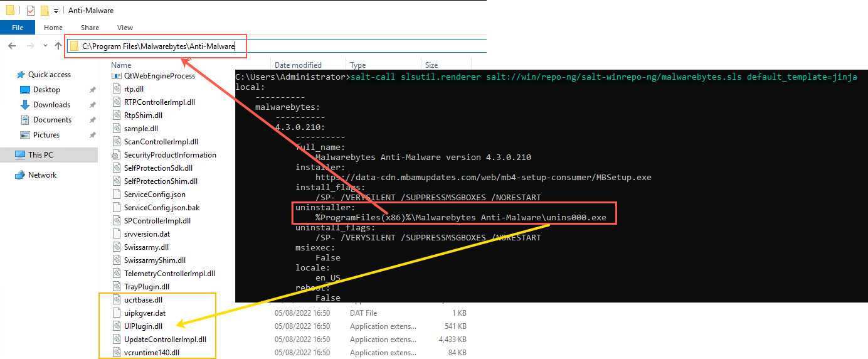Select sample.dll file
Viewport: 868px width, 359px height.
[140, 129]
